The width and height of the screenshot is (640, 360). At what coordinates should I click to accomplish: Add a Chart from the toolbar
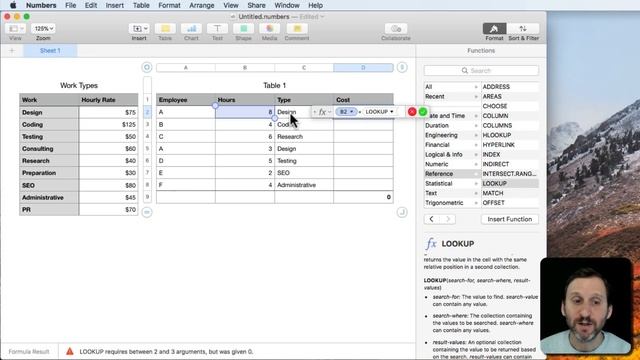point(191,29)
